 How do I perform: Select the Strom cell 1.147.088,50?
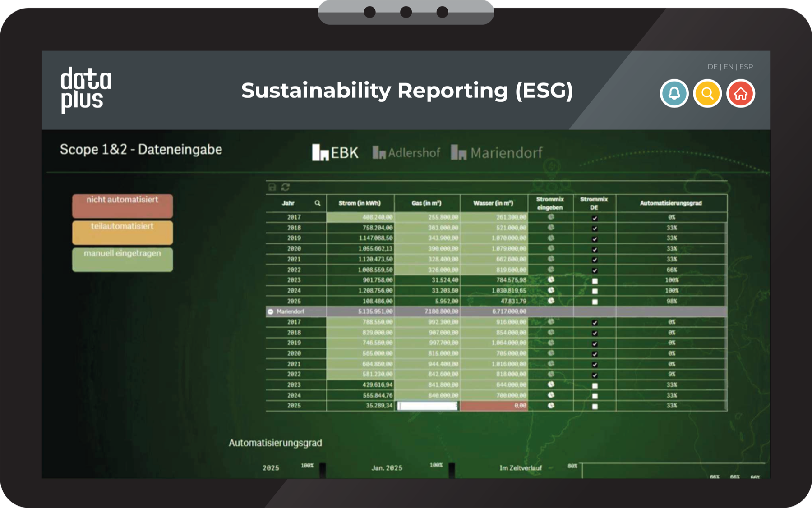point(360,238)
